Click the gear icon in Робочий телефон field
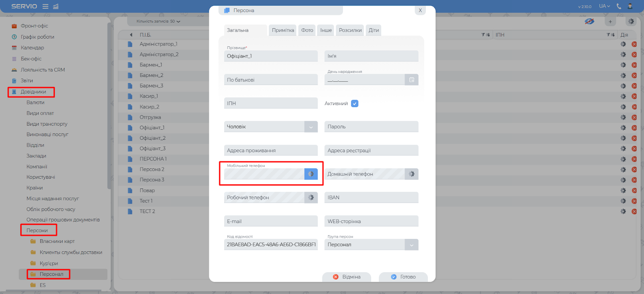This screenshot has width=644, height=294. click(311, 198)
